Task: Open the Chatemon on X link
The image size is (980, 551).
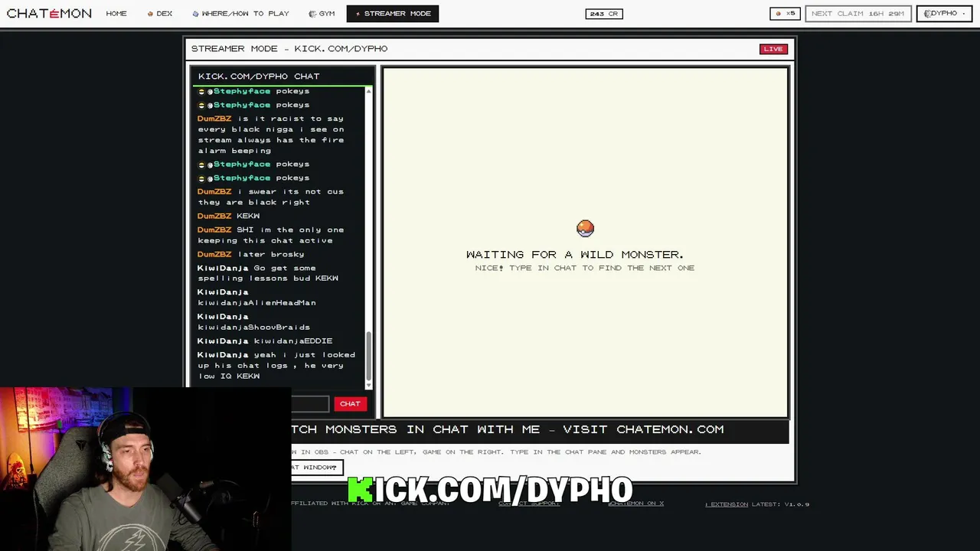Action: [635, 504]
